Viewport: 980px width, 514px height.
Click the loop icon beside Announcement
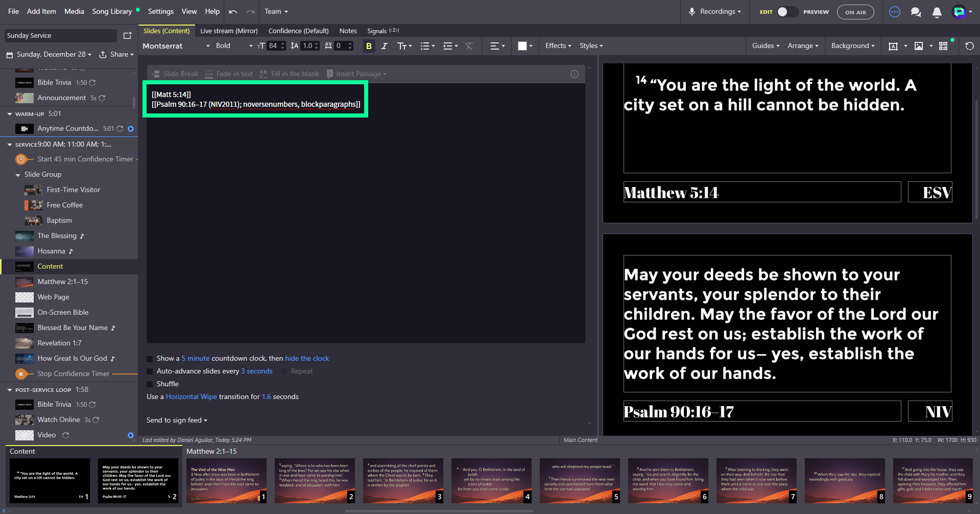coord(102,98)
